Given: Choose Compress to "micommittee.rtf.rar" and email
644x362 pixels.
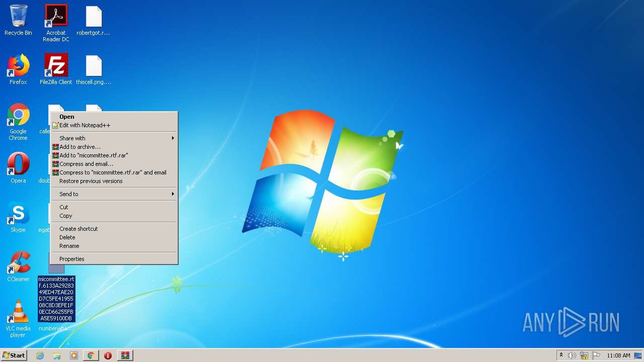Looking at the screenshot, I should (114, 172).
